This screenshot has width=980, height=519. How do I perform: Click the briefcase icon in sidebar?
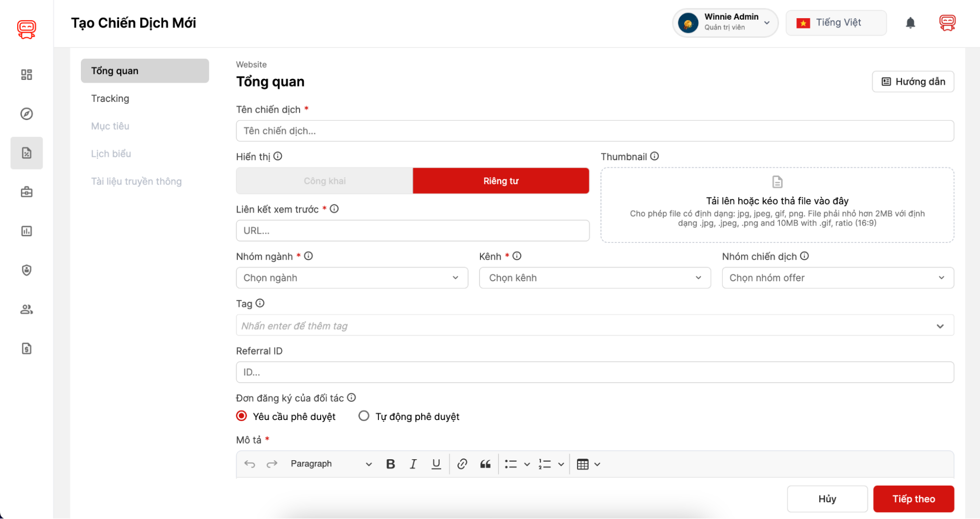(x=26, y=192)
